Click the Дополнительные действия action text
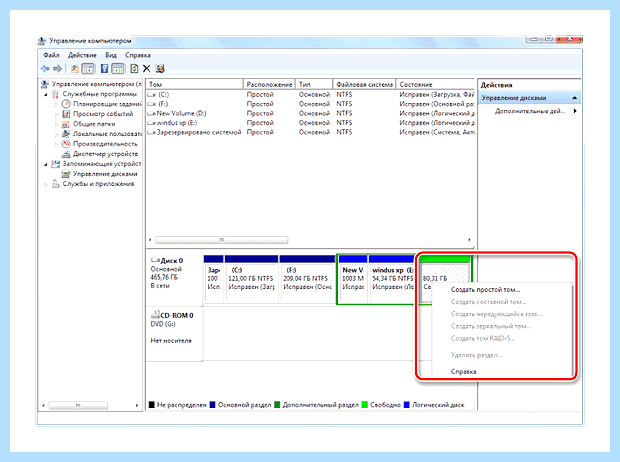The height and width of the screenshot is (462, 620). tap(531, 111)
